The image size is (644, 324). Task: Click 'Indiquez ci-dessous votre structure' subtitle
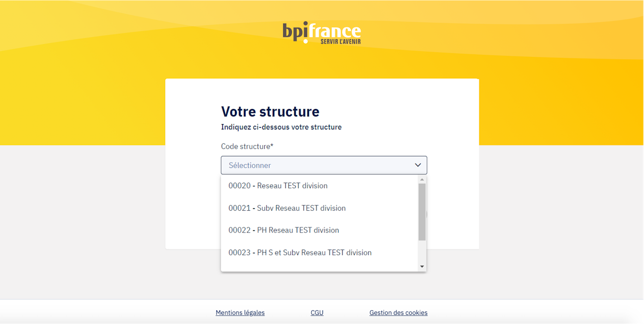(281, 127)
